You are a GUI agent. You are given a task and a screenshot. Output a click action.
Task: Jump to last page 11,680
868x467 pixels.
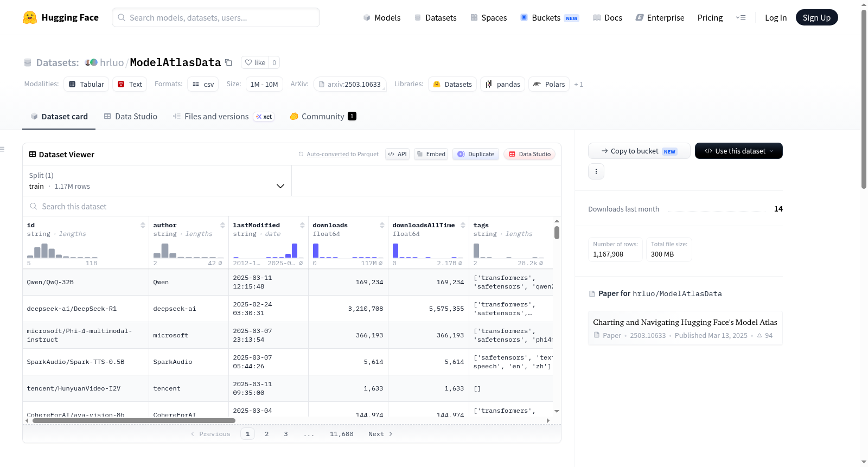click(342, 434)
